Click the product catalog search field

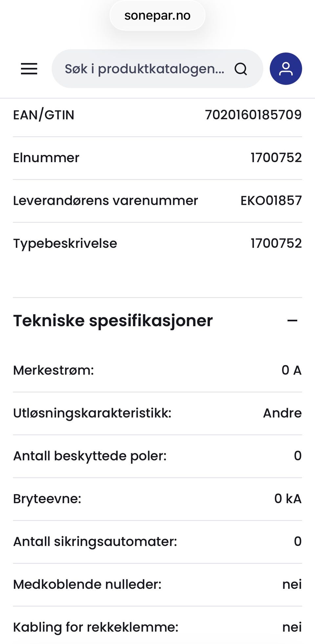tap(157, 69)
